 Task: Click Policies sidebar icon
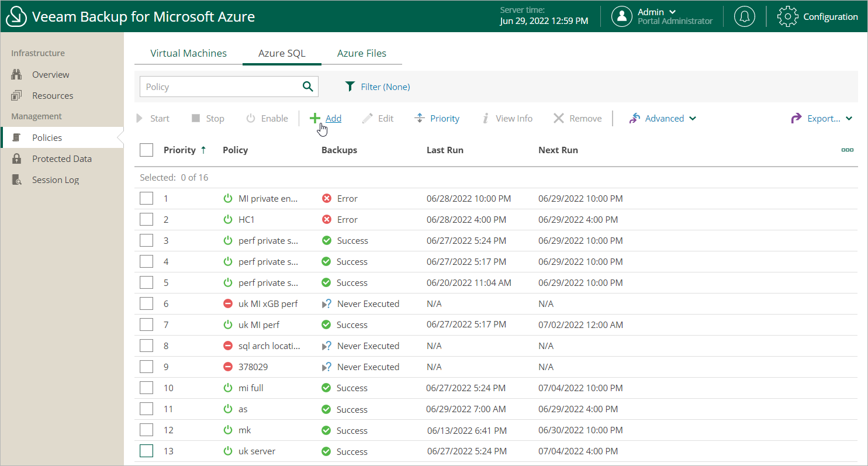pyautogui.click(x=17, y=137)
